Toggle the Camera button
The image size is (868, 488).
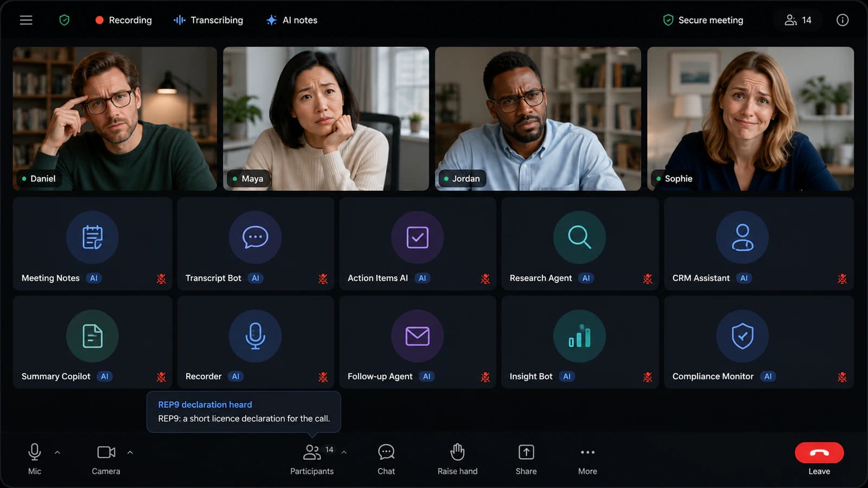pos(106,459)
